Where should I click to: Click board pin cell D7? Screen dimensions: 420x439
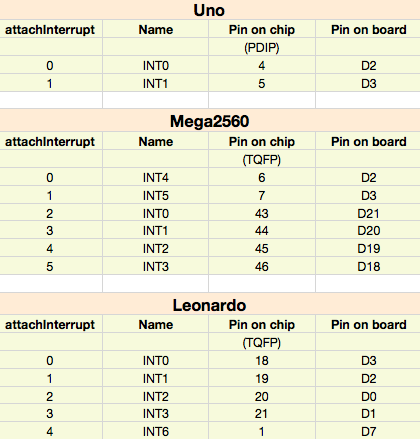point(368,432)
